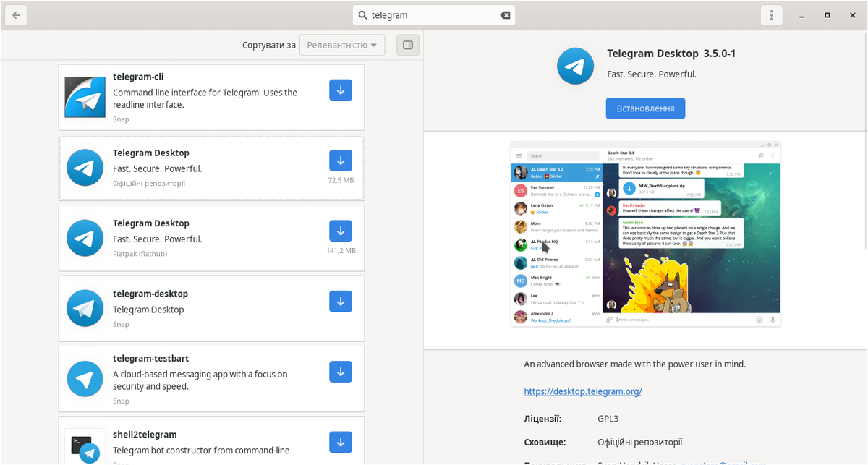The height and width of the screenshot is (465, 868).
Task: Select the telegram-cli result title
Action: click(138, 77)
